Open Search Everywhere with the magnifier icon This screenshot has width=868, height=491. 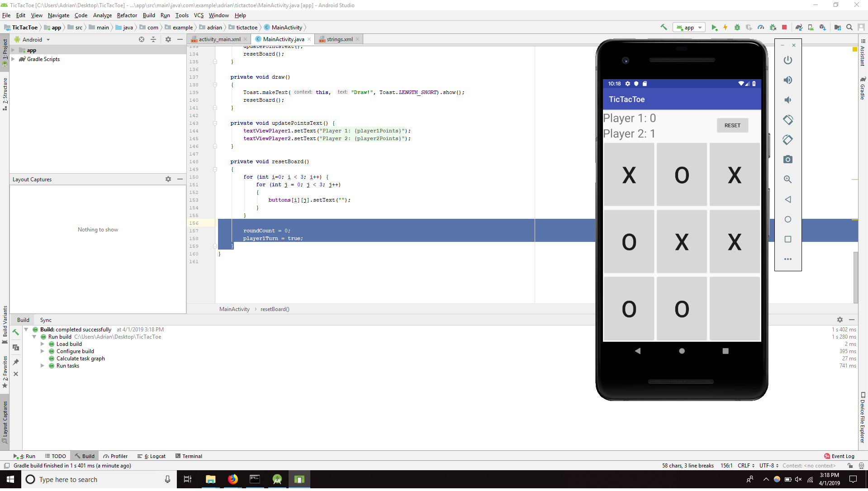click(x=849, y=27)
